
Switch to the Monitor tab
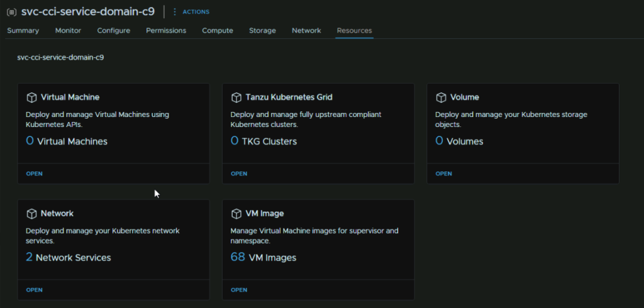point(68,30)
